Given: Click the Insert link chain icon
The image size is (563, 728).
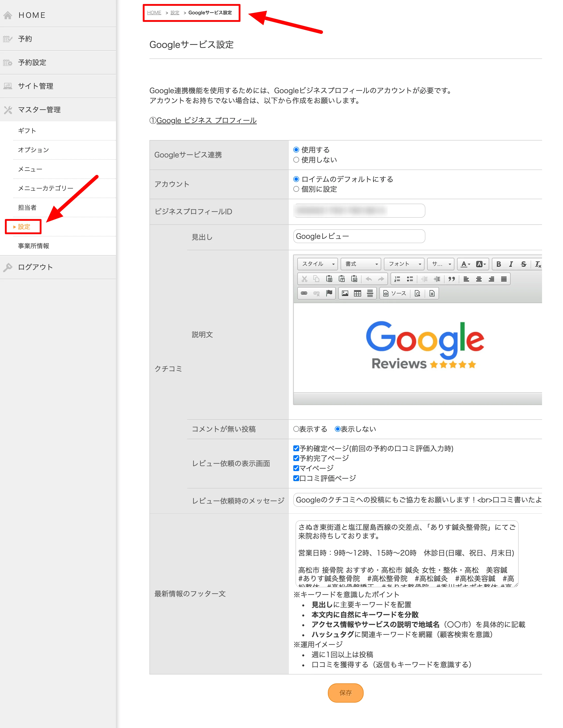Looking at the screenshot, I should point(304,293).
